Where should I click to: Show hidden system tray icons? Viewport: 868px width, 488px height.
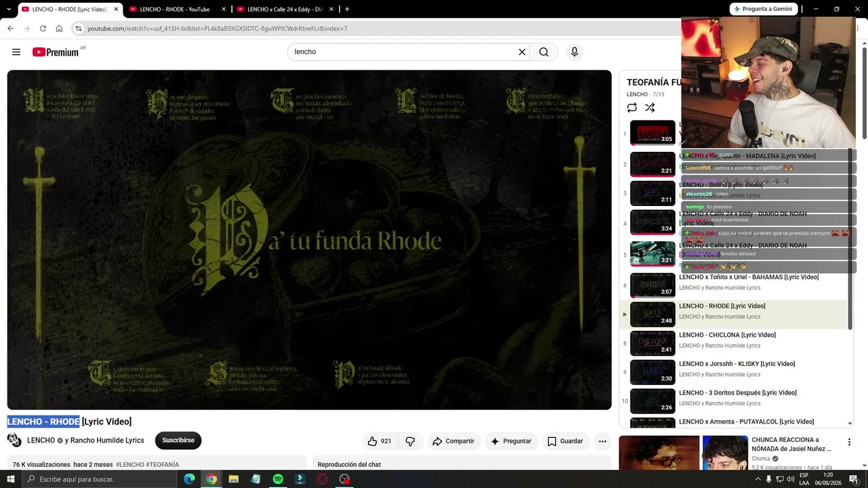click(x=758, y=479)
